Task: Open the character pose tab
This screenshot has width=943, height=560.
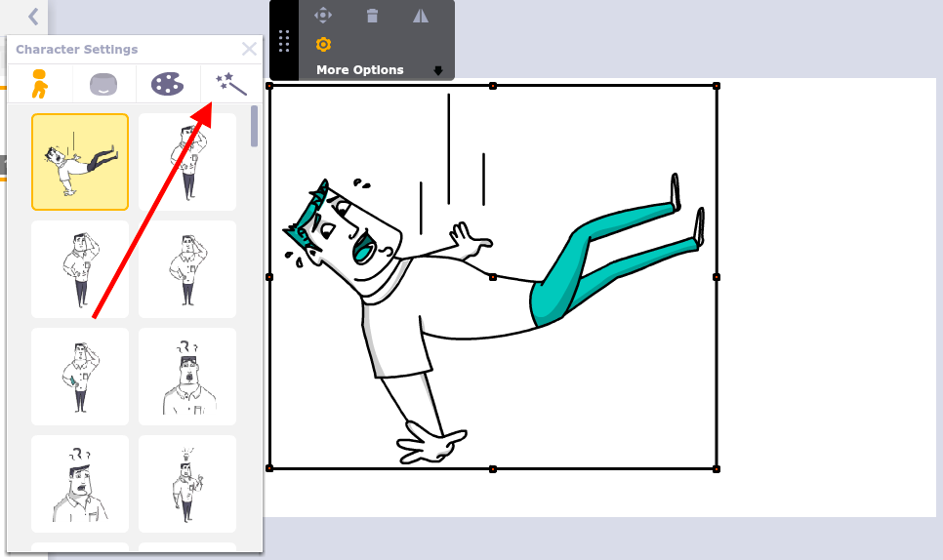Action: point(40,84)
